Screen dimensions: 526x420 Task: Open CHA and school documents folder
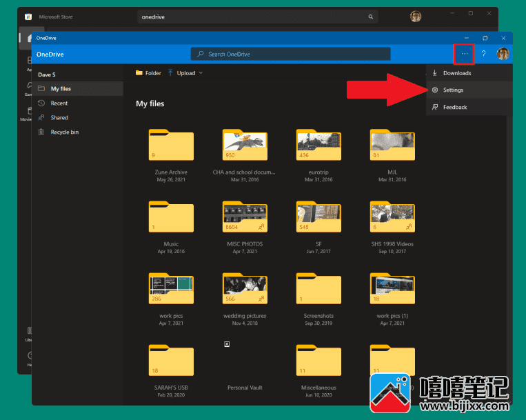(x=245, y=145)
